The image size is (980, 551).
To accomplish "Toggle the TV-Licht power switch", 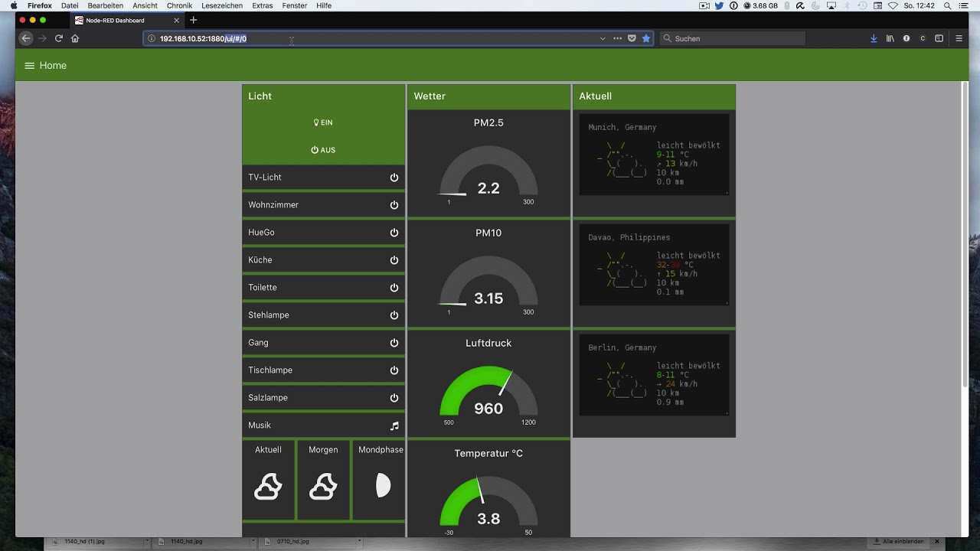I will coord(394,178).
